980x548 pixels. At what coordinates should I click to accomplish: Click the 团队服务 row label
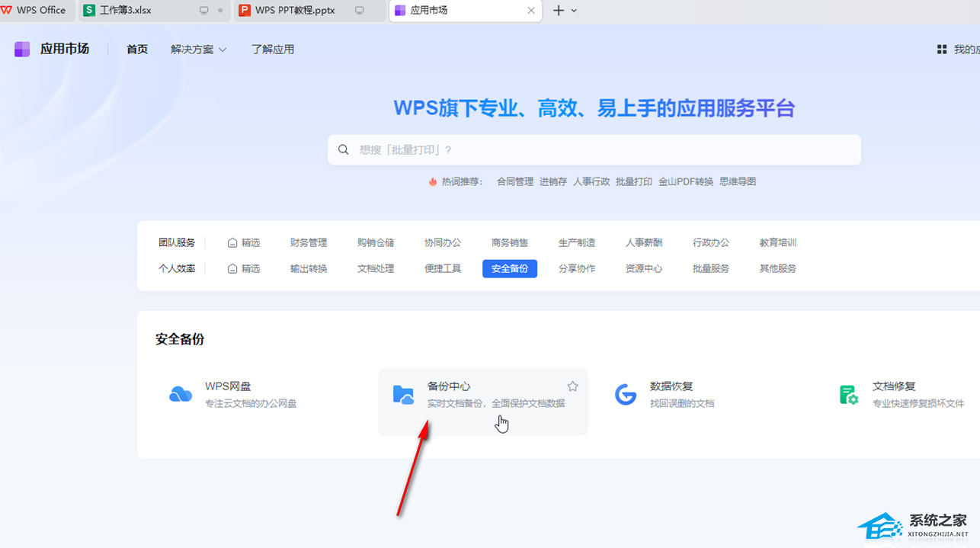(177, 243)
